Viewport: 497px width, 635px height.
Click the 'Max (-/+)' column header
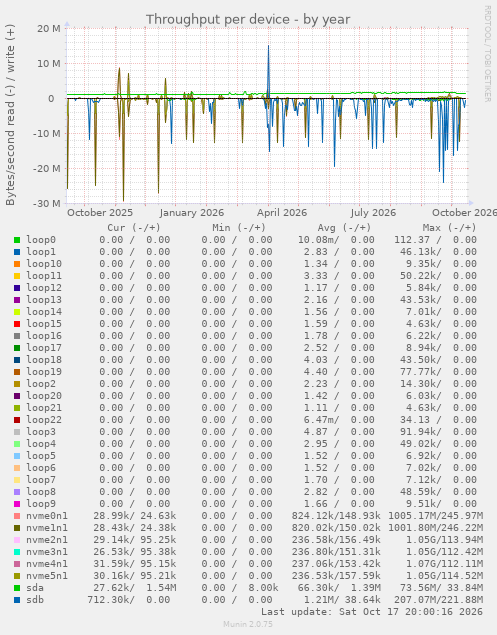tap(449, 228)
